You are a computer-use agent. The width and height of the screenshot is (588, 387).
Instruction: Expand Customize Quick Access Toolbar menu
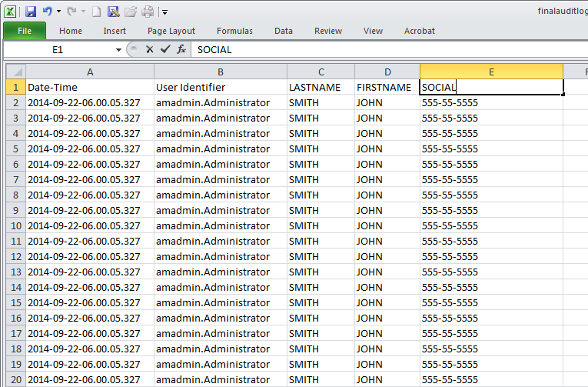coord(164,12)
